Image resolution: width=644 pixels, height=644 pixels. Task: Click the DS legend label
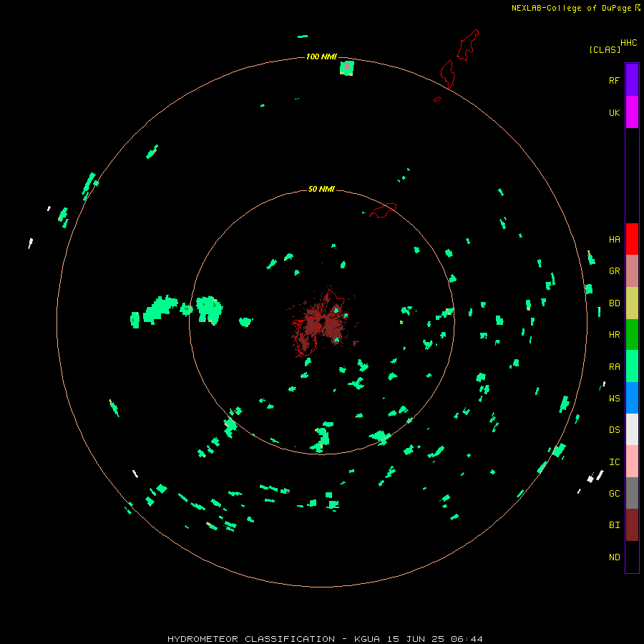pos(614,430)
